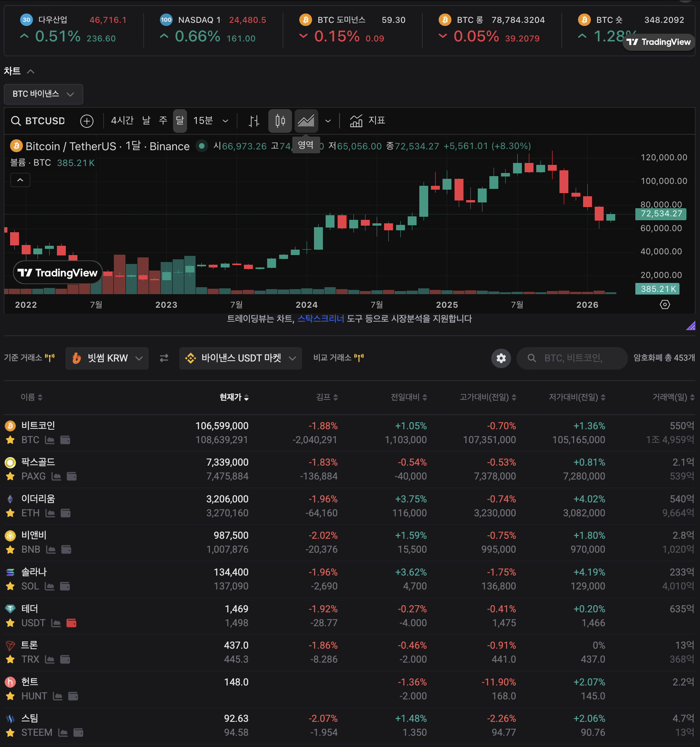Image resolution: width=700 pixels, height=747 pixels.
Task: Open the wallet icon beside TRX
Action: (x=65, y=660)
